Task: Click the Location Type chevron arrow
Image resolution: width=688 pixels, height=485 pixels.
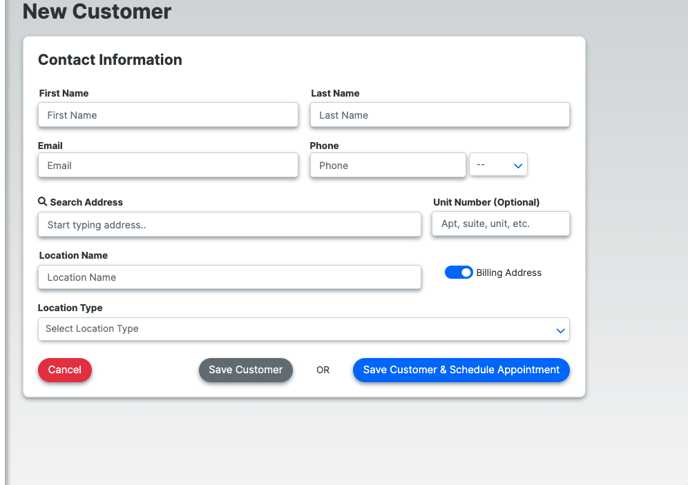Action: 560,331
